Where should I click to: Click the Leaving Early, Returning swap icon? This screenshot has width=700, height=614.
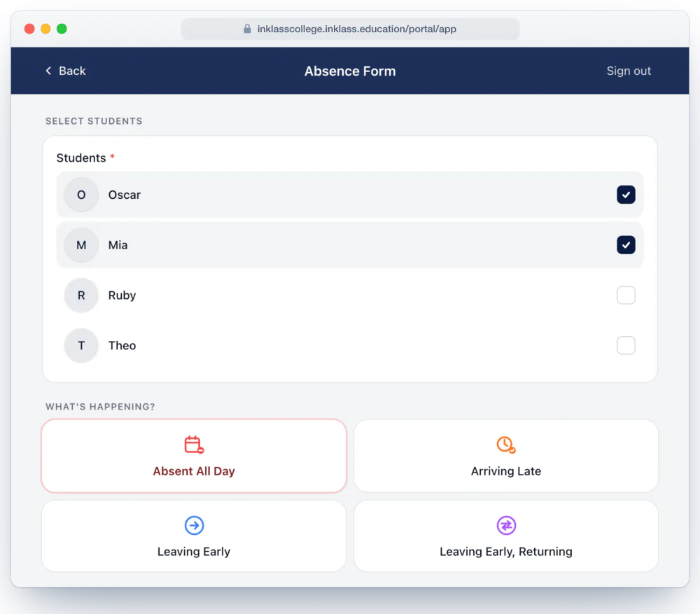[506, 525]
